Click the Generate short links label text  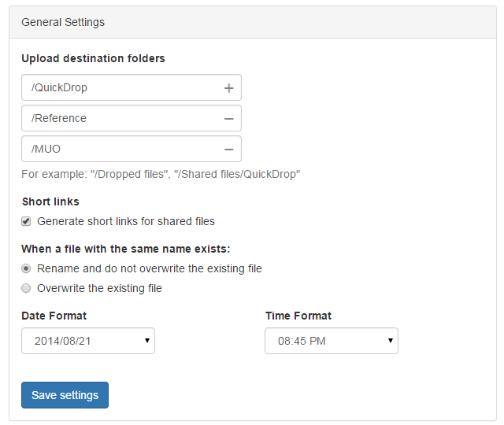(x=126, y=221)
